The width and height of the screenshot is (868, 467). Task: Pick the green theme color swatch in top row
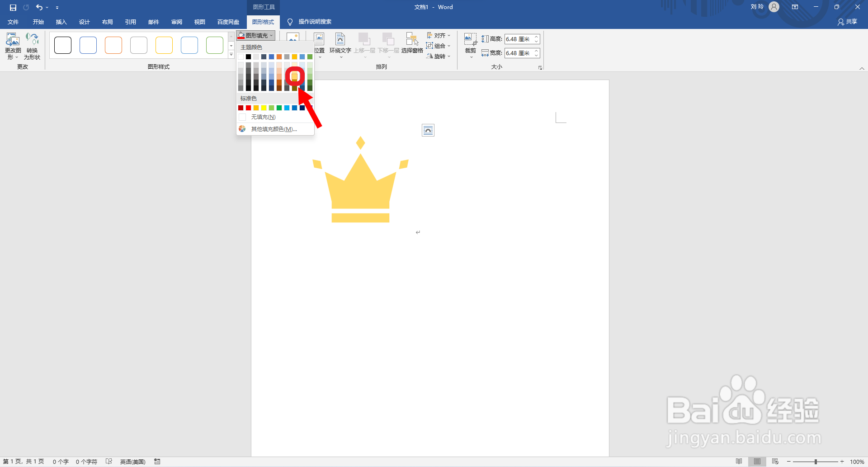click(310, 57)
